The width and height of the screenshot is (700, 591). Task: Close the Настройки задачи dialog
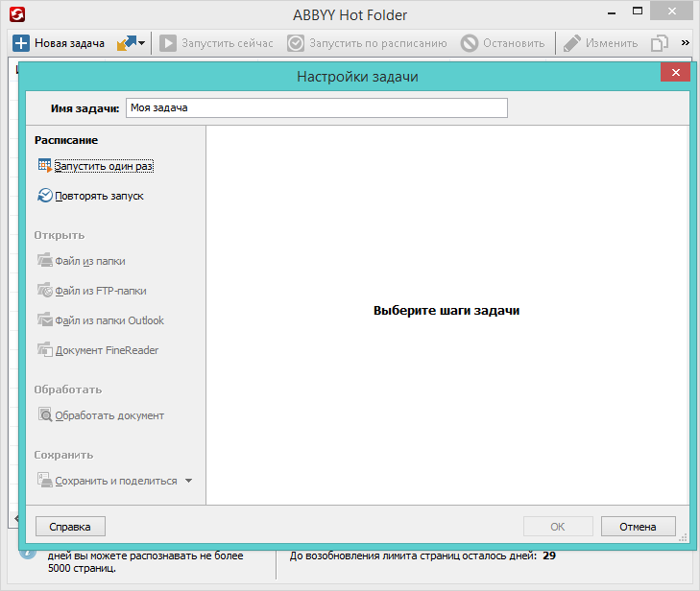point(676,72)
